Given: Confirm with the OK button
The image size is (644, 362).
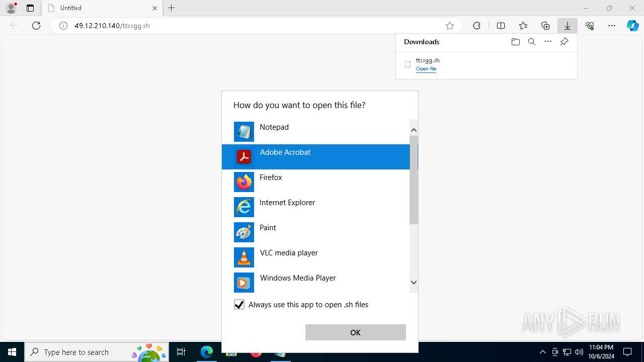Looking at the screenshot, I should tap(355, 332).
